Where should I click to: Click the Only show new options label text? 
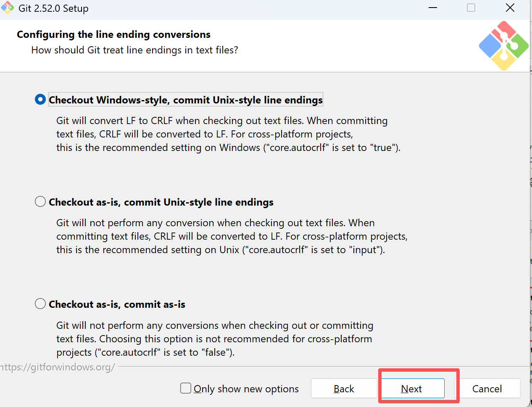coord(246,389)
